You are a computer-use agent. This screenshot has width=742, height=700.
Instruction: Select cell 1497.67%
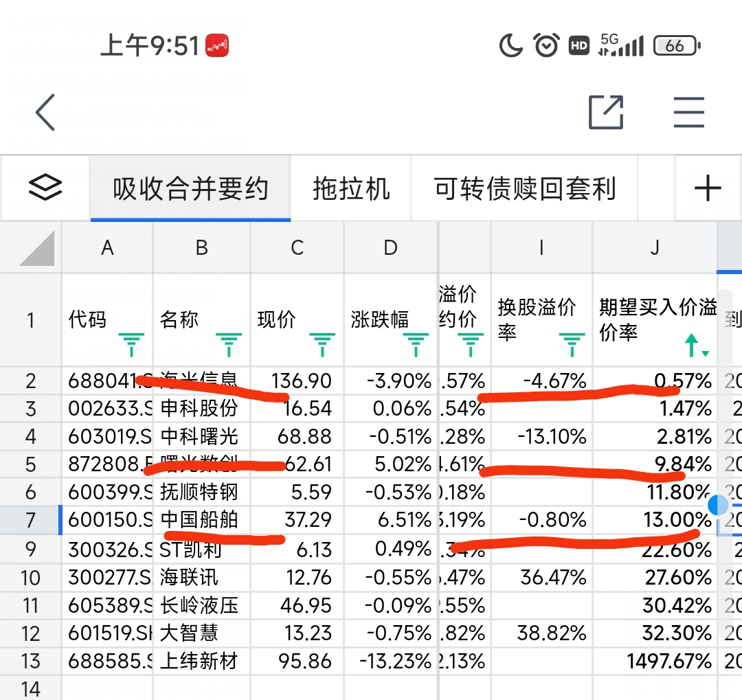tap(655, 662)
